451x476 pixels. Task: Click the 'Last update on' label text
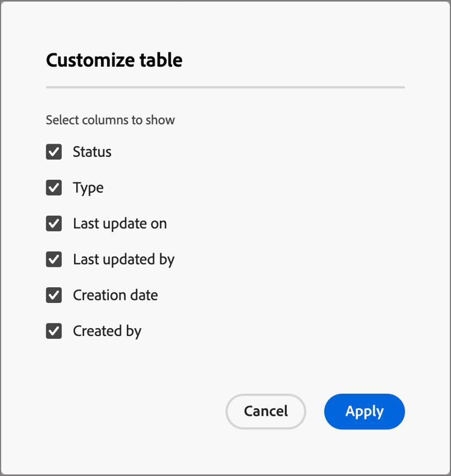coord(120,224)
